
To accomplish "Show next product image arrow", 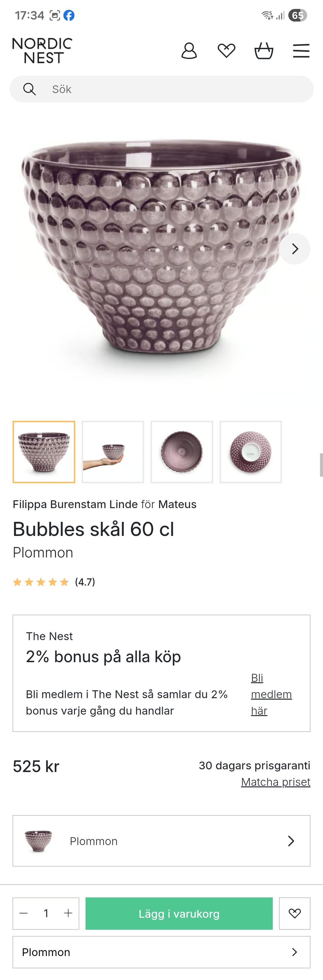I will pyautogui.click(x=295, y=249).
